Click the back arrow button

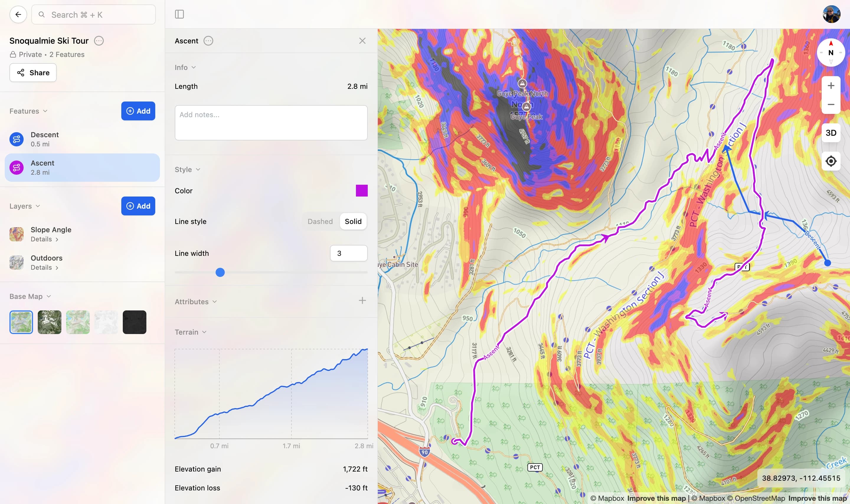[18, 14]
